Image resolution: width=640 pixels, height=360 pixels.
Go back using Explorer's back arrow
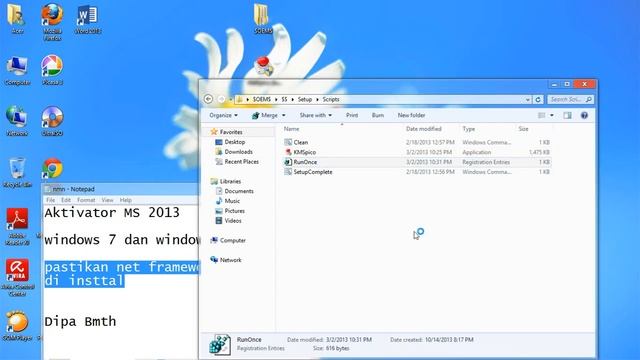pyautogui.click(x=208, y=99)
